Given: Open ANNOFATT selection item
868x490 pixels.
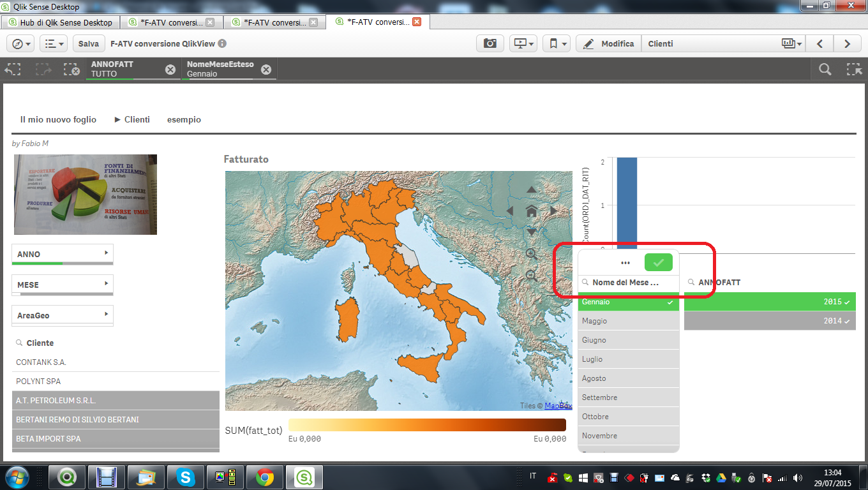Looking at the screenshot, I should [x=125, y=69].
